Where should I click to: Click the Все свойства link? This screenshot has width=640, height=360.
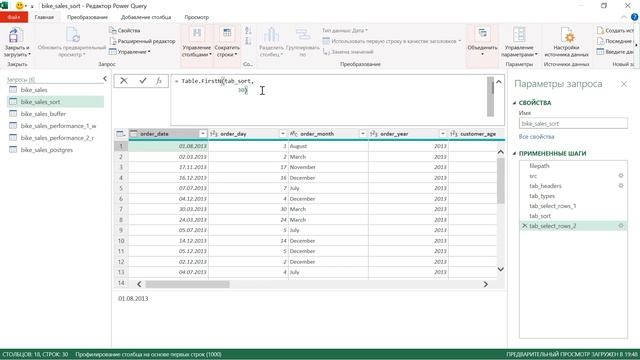[536, 137]
